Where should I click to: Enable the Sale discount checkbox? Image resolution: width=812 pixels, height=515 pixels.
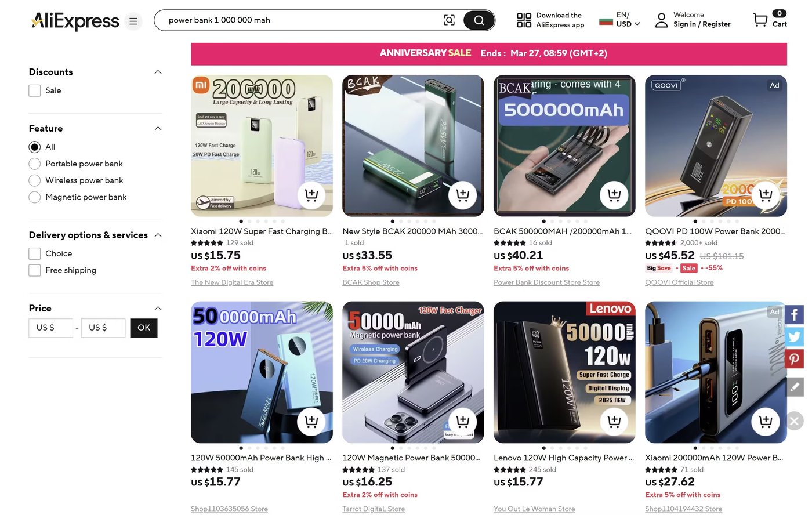(35, 90)
